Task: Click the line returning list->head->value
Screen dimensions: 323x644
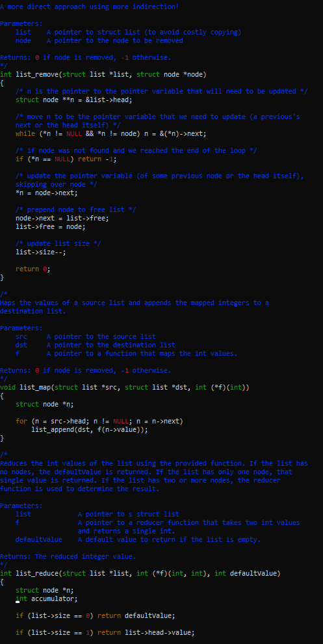Action: point(105,632)
